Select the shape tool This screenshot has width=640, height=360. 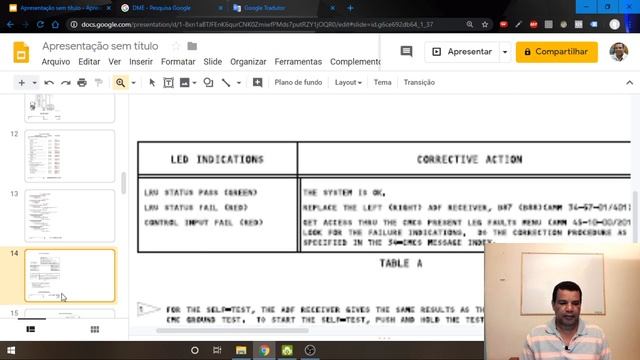(208, 83)
